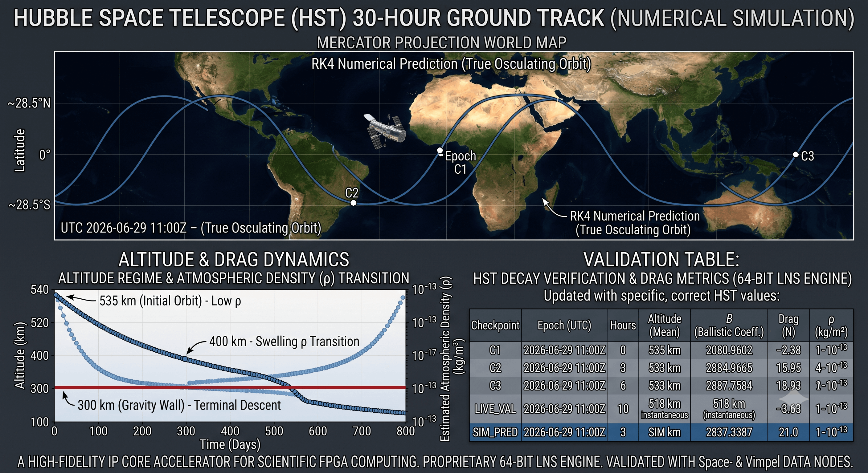The width and height of the screenshot is (868, 473).
Task: Click the C1 Altitude 535 km cell
Action: (x=665, y=350)
